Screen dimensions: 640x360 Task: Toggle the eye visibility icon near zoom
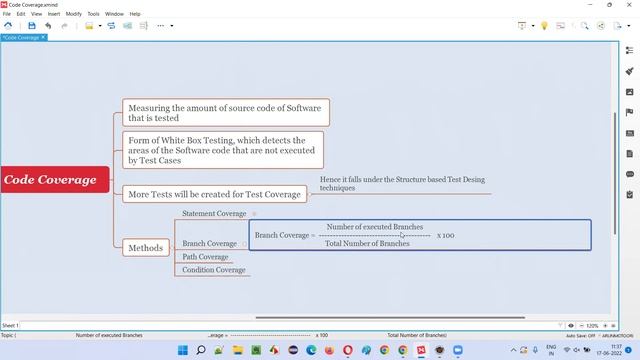click(571, 325)
